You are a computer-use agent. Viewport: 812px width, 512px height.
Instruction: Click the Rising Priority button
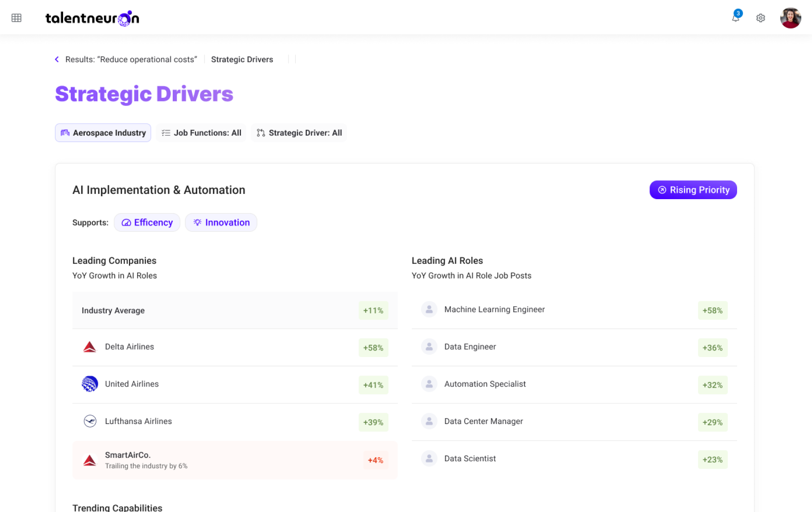pyautogui.click(x=693, y=190)
